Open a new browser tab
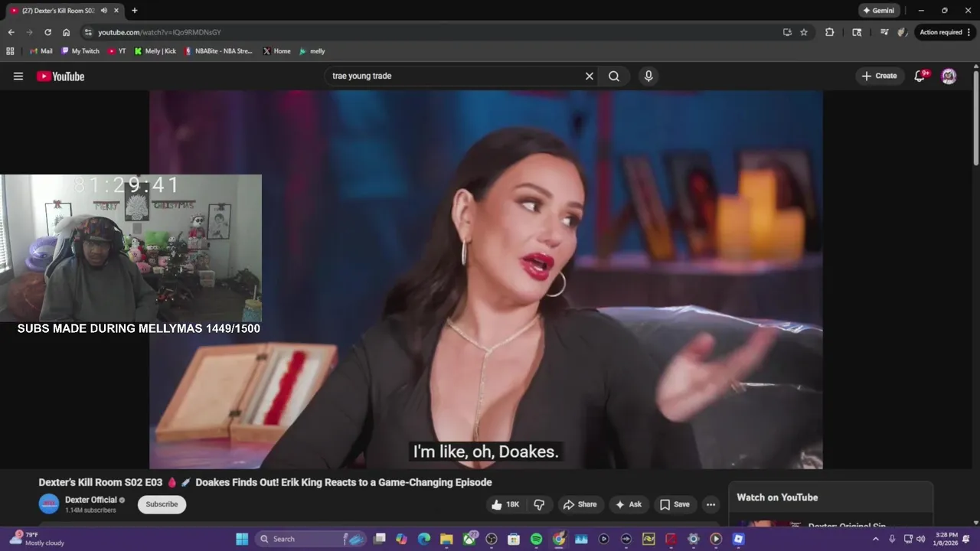980x551 pixels. coord(135,11)
